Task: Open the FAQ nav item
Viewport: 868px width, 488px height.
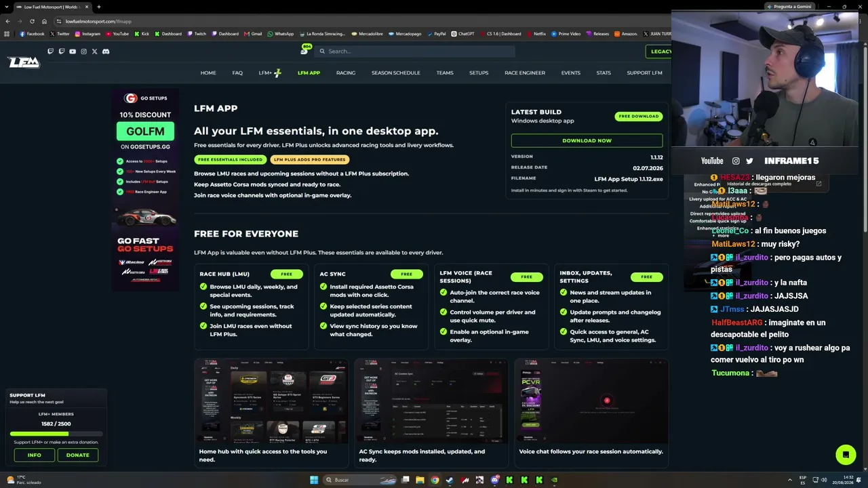Action: (x=237, y=73)
